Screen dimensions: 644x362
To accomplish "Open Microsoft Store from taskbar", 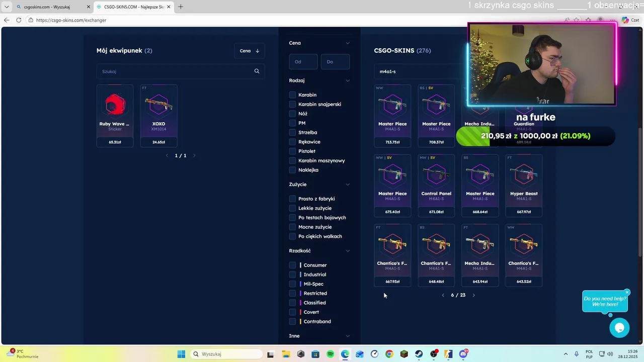I will [315, 354].
